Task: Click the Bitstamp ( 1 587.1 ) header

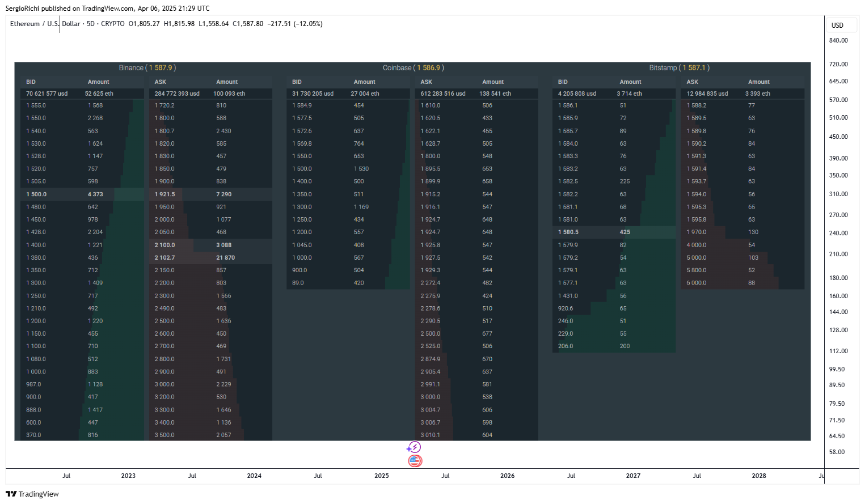Action: [x=680, y=67]
